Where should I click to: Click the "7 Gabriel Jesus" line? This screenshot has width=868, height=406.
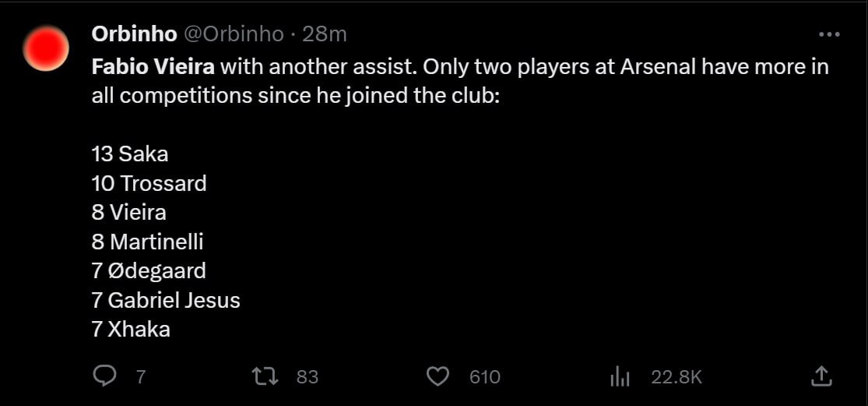coord(166,300)
